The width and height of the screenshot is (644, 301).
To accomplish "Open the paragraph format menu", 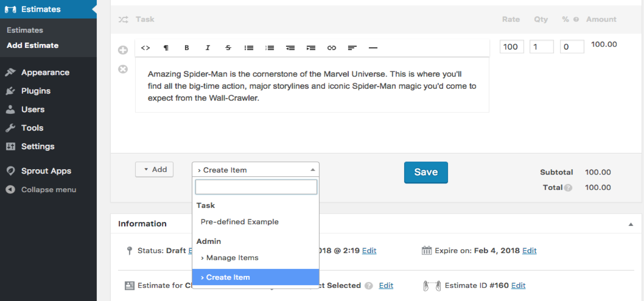I will pos(166,48).
